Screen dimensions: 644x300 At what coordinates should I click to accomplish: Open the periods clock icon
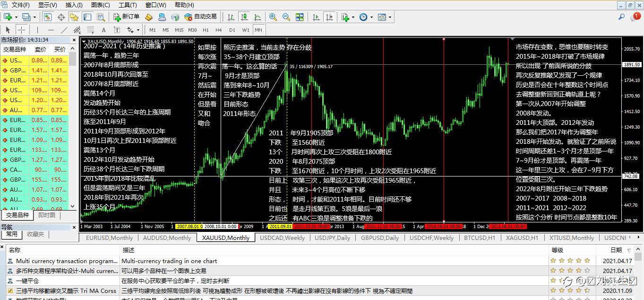click(363, 17)
